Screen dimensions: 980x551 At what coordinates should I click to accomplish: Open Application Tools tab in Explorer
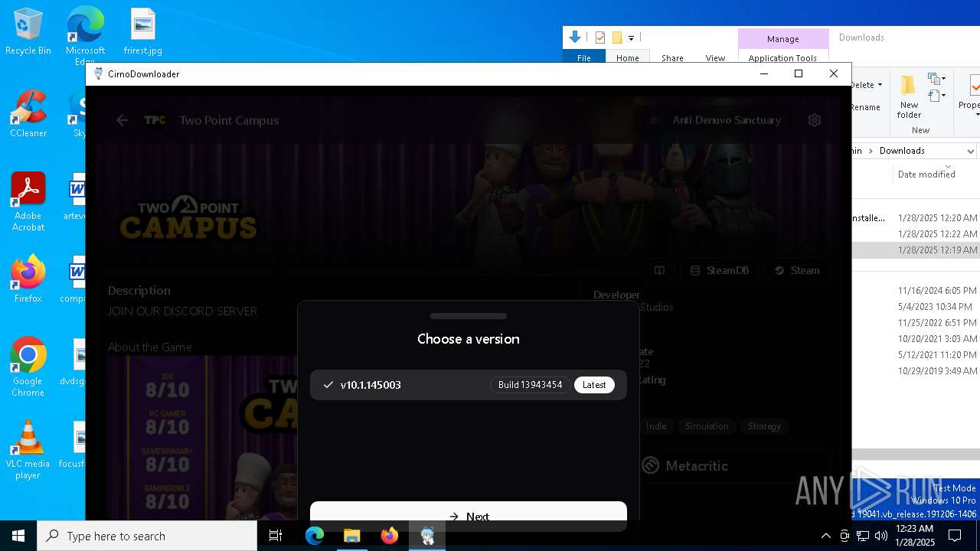click(x=782, y=58)
